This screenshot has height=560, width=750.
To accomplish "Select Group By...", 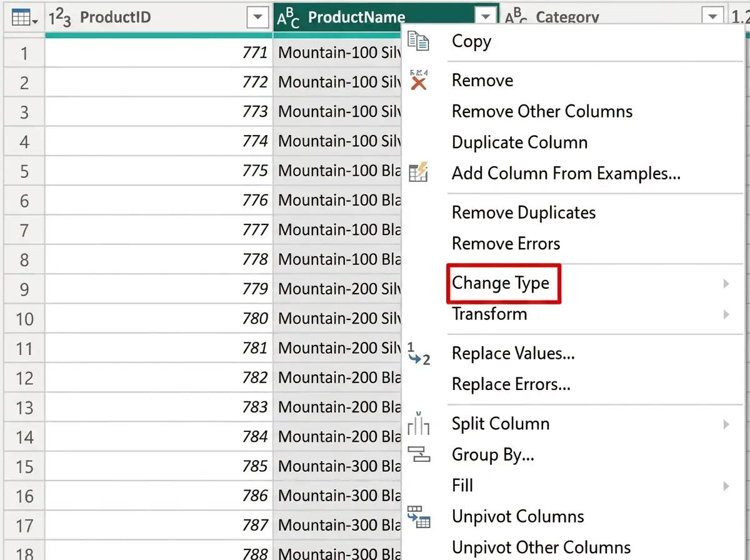I will pyautogui.click(x=493, y=455).
